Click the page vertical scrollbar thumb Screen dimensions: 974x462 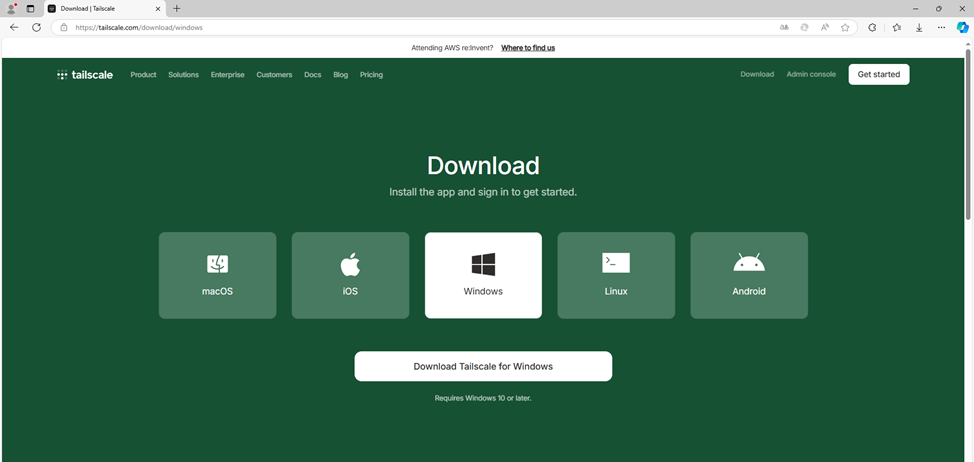coord(968,134)
